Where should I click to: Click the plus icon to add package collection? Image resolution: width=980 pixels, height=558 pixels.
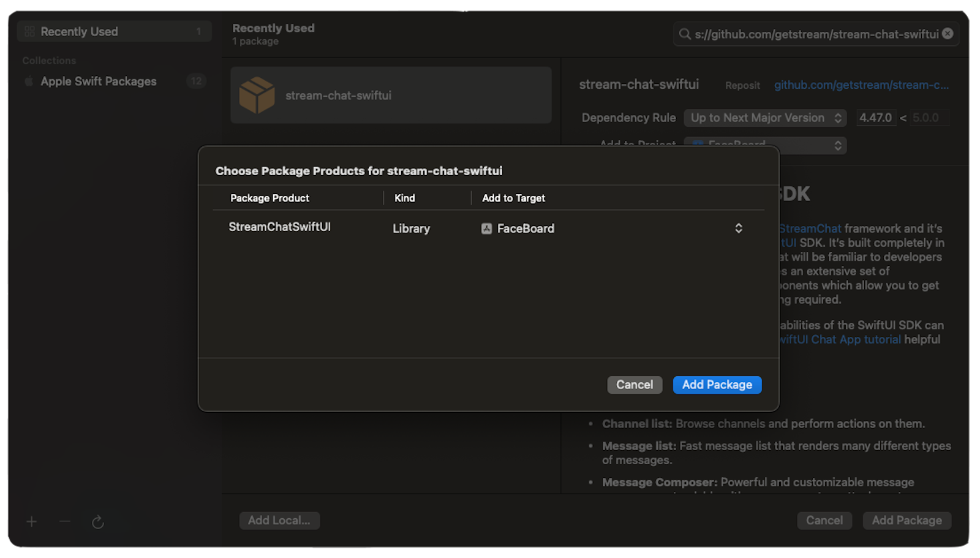(x=32, y=521)
